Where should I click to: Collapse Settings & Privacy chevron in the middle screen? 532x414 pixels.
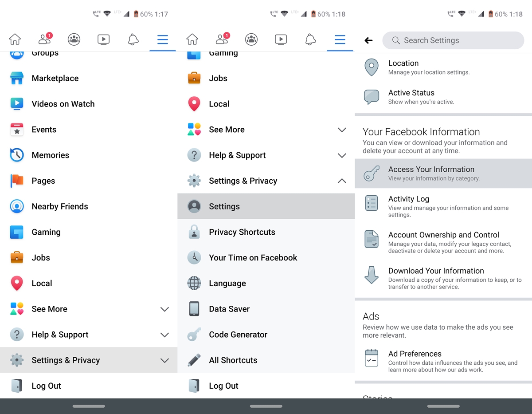point(342,181)
